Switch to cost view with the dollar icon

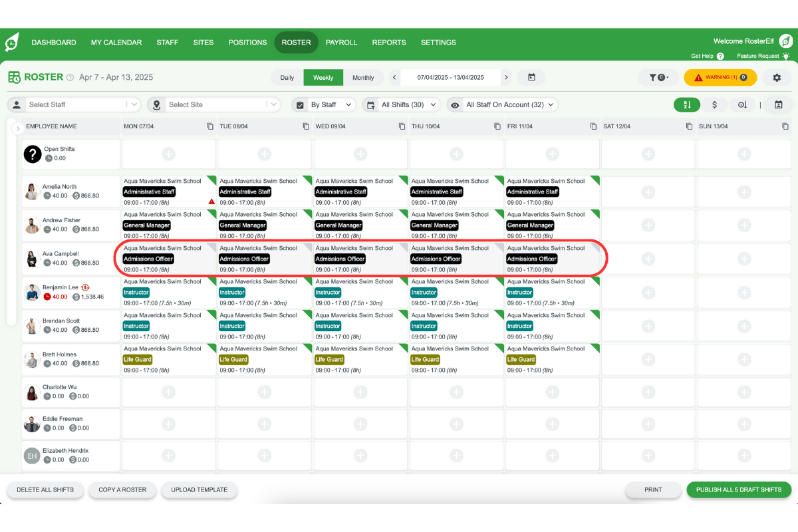pos(716,105)
